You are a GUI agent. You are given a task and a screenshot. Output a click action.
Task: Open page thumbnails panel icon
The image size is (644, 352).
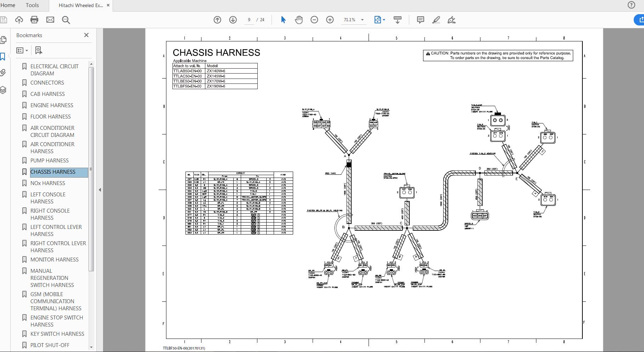(x=3, y=40)
